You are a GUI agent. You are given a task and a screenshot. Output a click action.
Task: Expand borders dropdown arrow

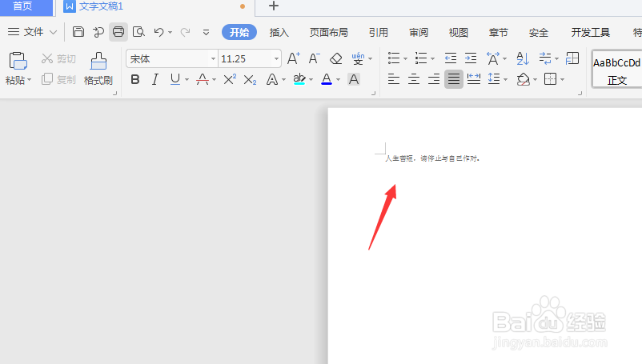click(x=562, y=79)
